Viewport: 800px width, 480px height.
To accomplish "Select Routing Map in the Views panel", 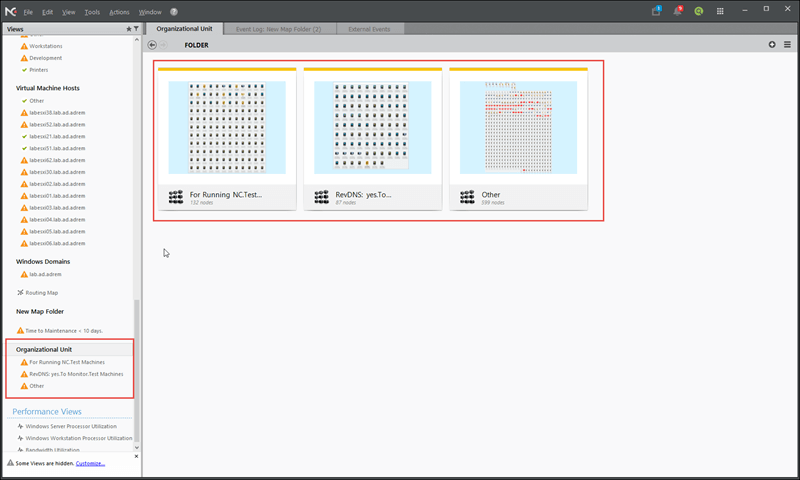I will [x=43, y=292].
